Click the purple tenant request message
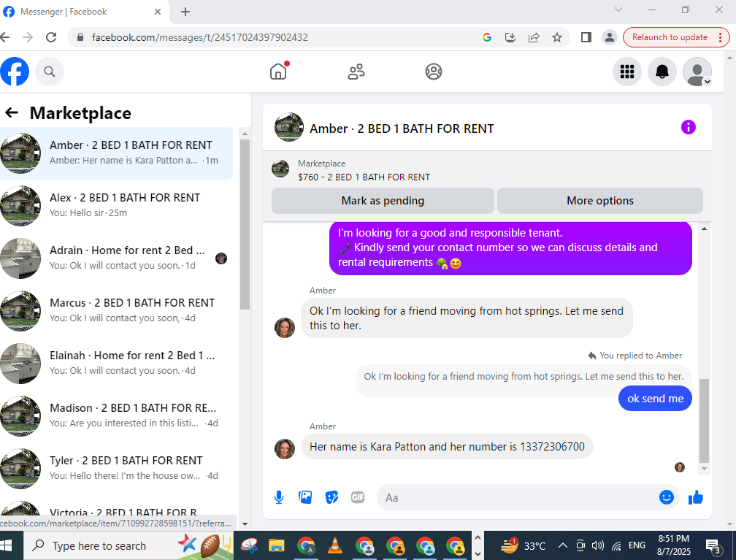This screenshot has height=560, width=736. 510,248
